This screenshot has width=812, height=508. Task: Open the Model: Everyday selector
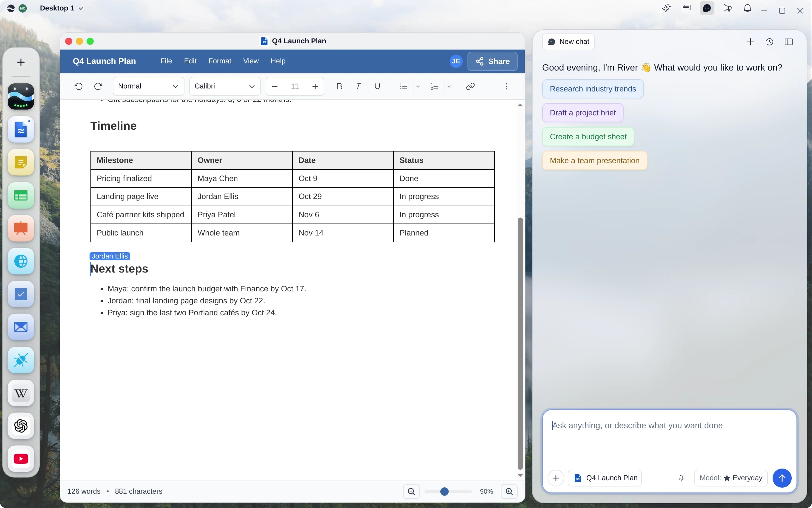[x=731, y=478]
